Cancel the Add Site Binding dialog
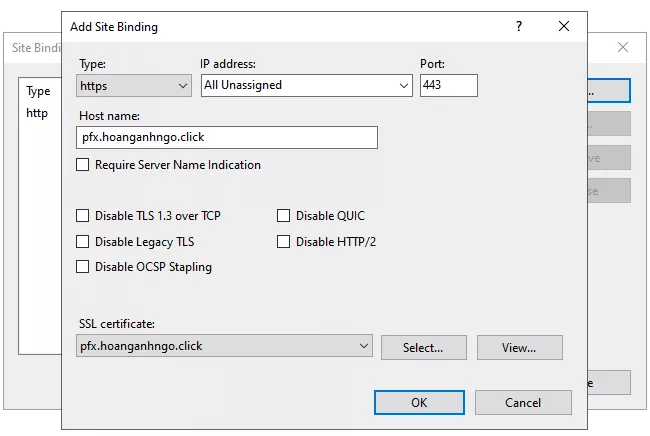Image resolution: width=650 pixels, height=436 pixels. (523, 402)
